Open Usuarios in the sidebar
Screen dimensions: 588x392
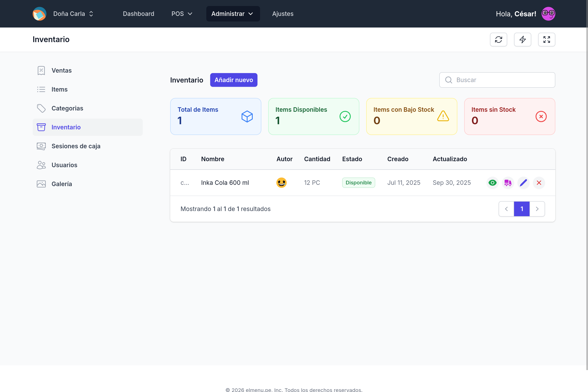[87, 165]
